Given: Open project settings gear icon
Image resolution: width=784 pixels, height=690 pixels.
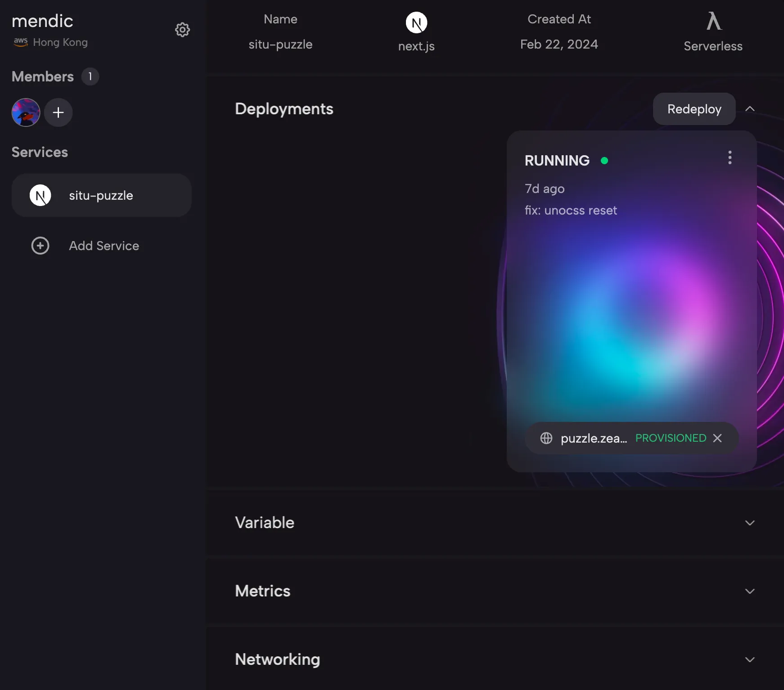Looking at the screenshot, I should [x=182, y=30].
